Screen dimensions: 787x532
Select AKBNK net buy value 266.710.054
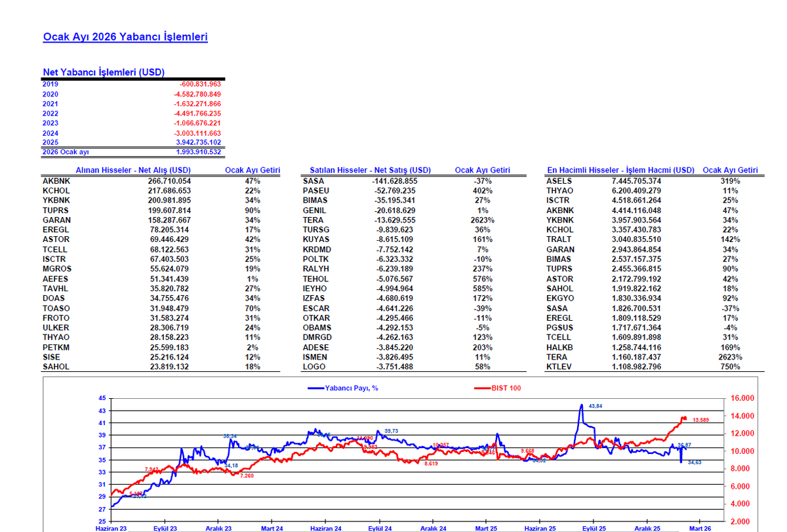coord(170,180)
